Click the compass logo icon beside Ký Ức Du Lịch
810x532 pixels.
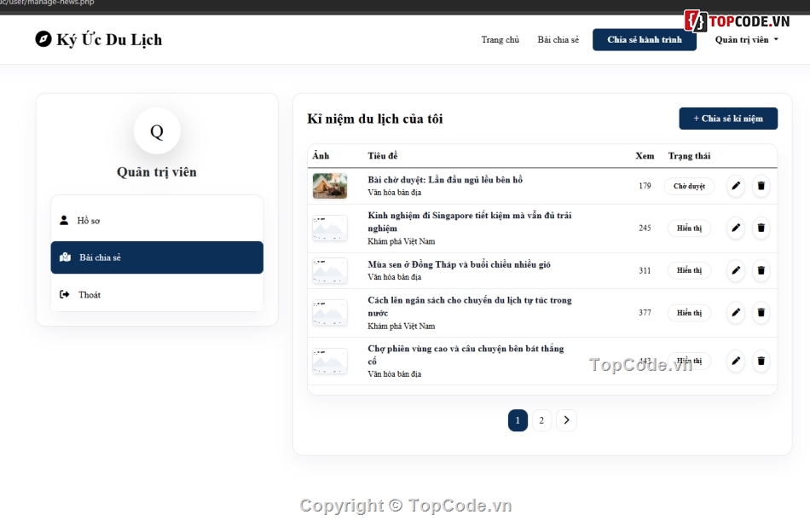(x=43, y=38)
